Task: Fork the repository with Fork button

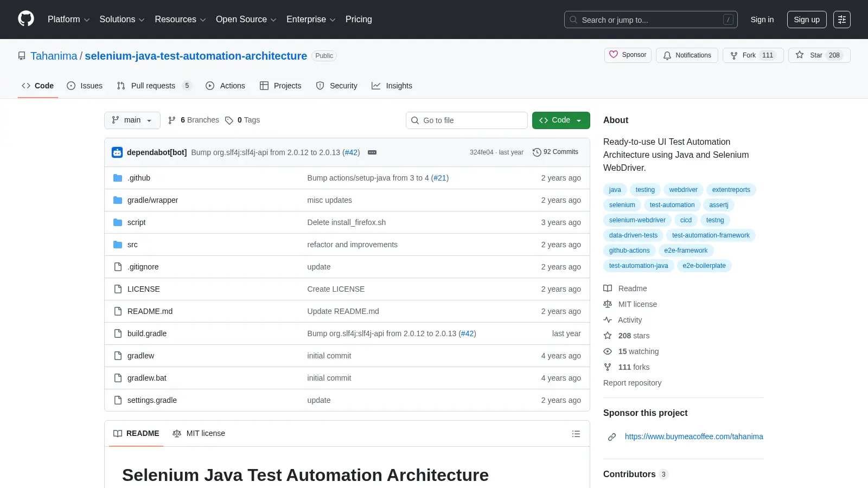Action: coord(753,55)
